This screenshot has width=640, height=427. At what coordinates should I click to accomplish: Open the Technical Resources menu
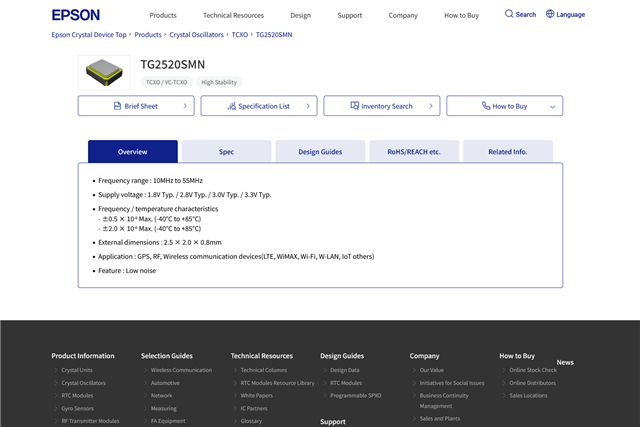pos(233,16)
